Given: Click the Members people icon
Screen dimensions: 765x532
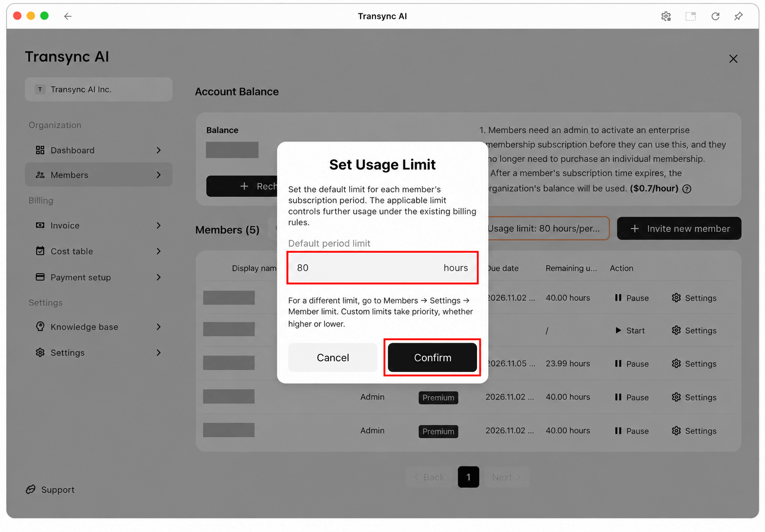Looking at the screenshot, I should click(x=40, y=175).
